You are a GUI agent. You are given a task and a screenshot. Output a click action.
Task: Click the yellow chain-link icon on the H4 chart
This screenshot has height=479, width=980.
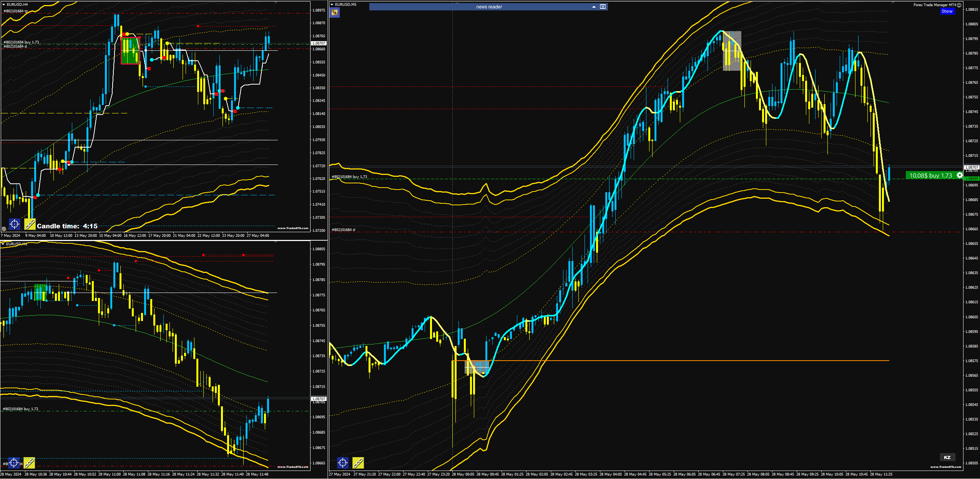[x=30, y=224]
